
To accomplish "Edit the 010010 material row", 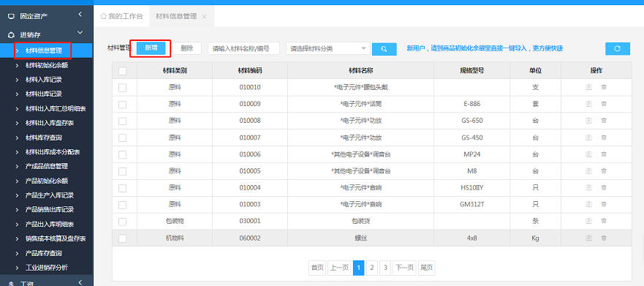I will click(588, 87).
